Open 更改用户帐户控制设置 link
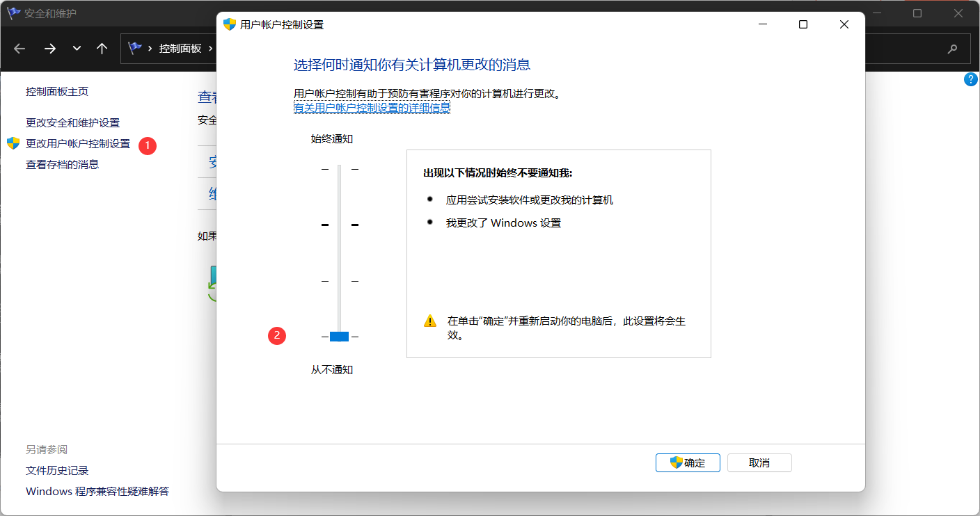The height and width of the screenshot is (516, 980). click(78, 144)
